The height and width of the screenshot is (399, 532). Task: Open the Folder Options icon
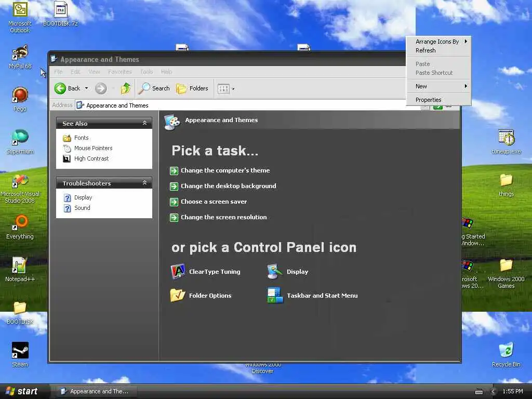(x=201, y=296)
